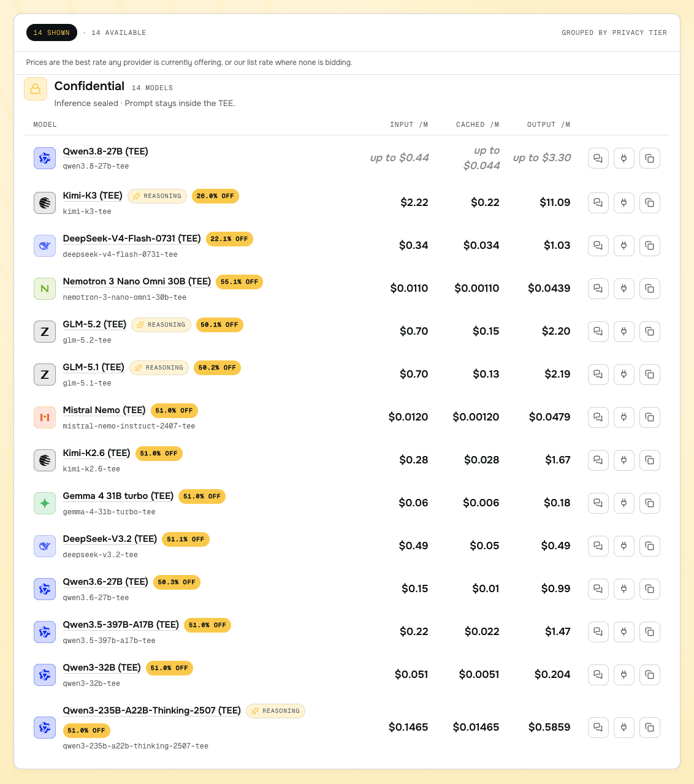Open chat for Qwen3-235B-A22B-Thinking-2507

(x=598, y=727)
